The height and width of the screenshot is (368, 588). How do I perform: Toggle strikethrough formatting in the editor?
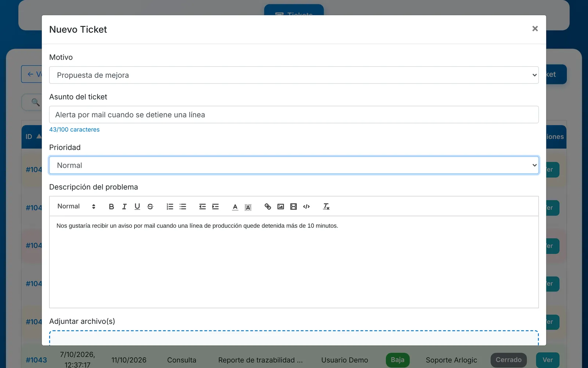click(x=150, y=206)
